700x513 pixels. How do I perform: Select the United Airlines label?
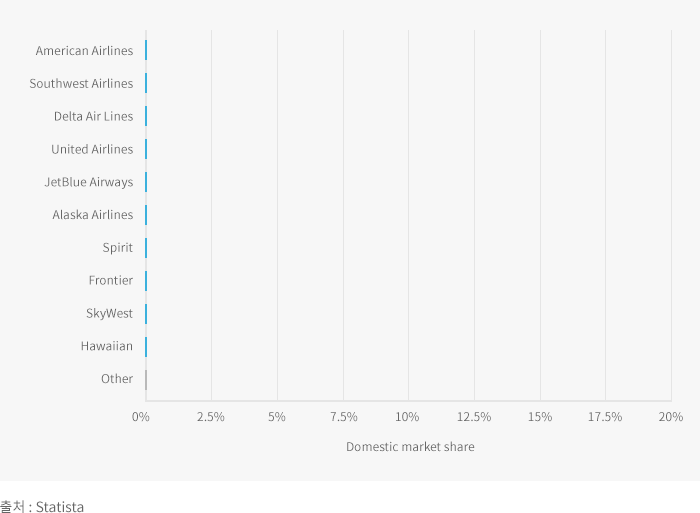pos(92,150)
